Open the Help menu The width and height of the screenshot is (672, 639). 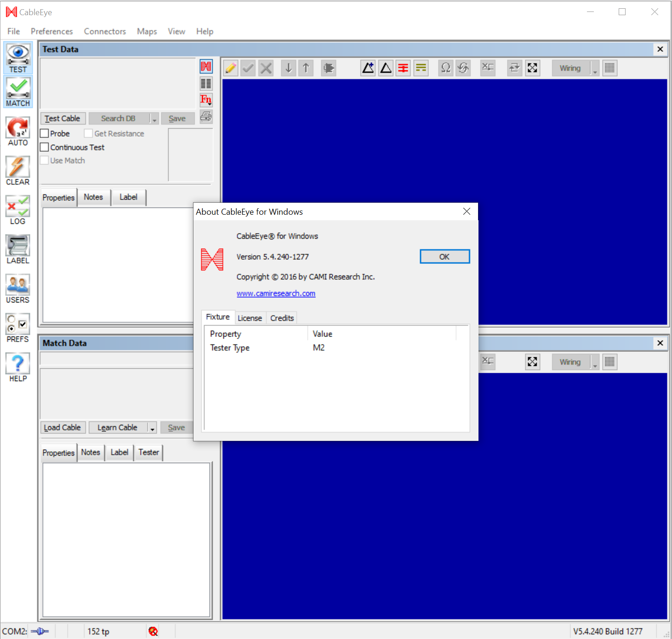coord(205,31)
